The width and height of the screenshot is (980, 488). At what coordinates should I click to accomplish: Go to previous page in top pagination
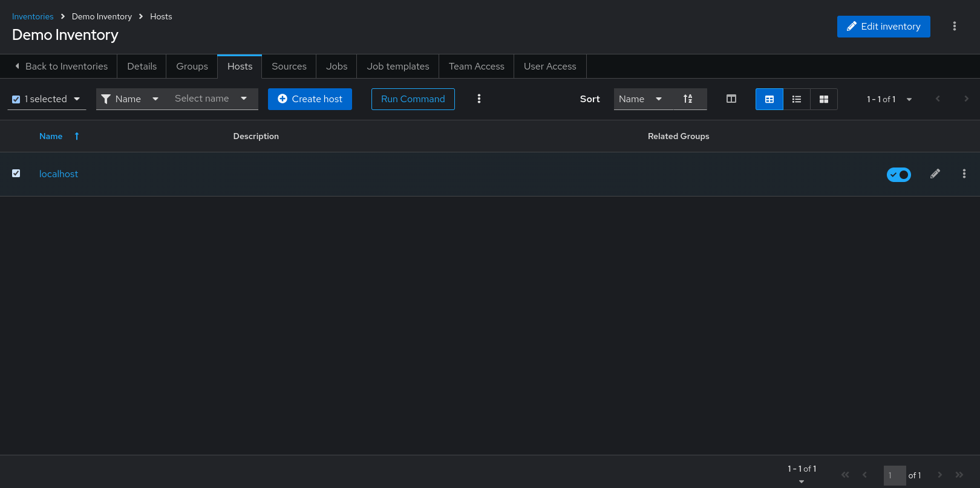938,99
